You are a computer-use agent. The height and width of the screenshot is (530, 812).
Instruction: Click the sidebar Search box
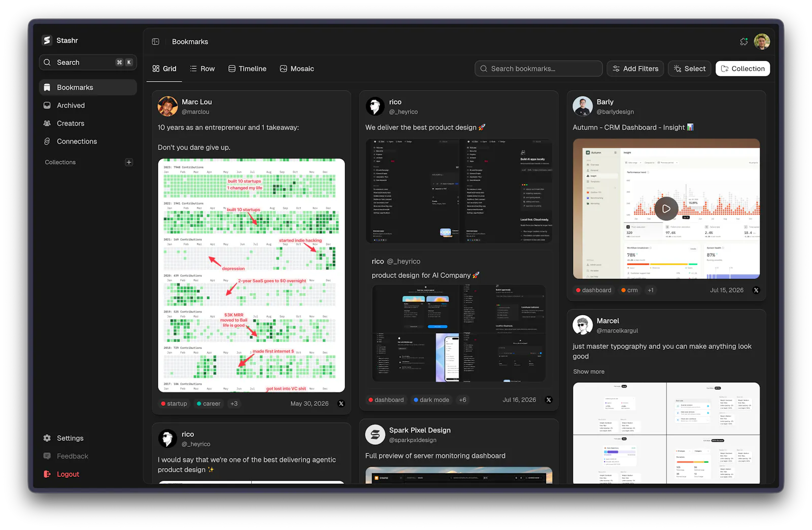click(88, 62)
